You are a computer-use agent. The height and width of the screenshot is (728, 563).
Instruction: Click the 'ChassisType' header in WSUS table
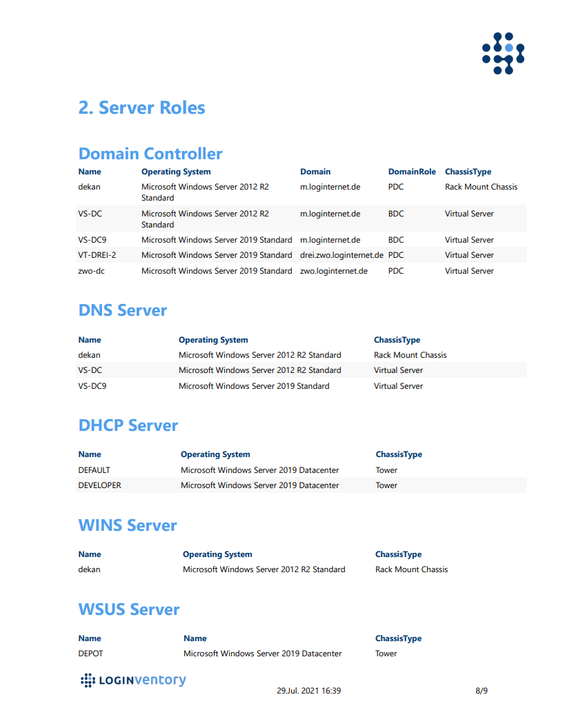399,638
